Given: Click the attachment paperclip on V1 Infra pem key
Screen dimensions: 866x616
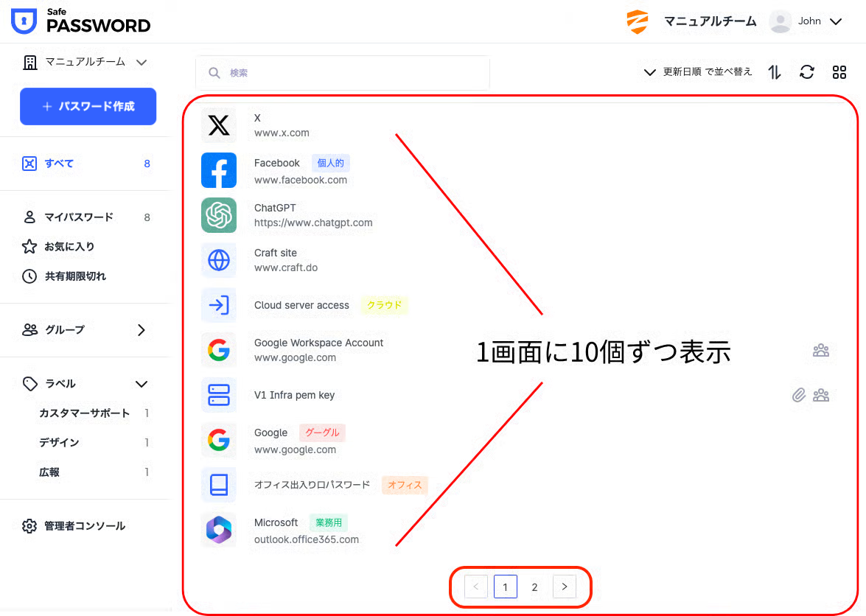Looking at the screenshot, I should (799, 395).
